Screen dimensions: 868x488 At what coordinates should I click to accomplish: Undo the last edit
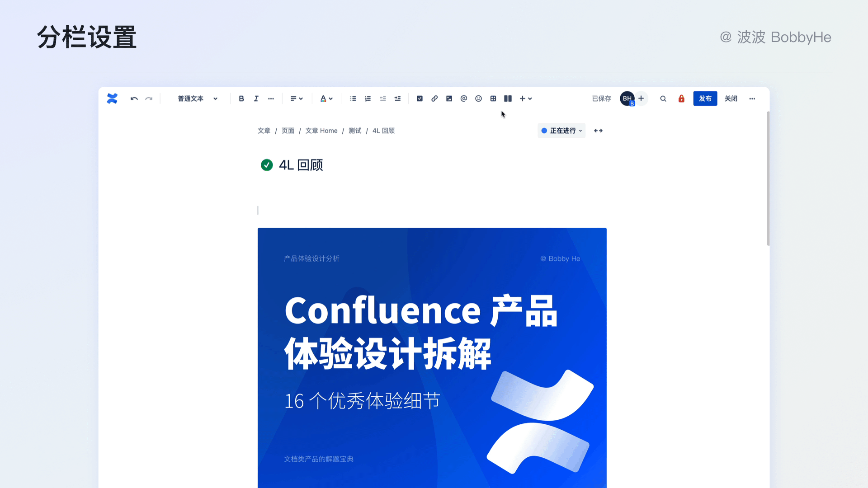click(134, 99)
